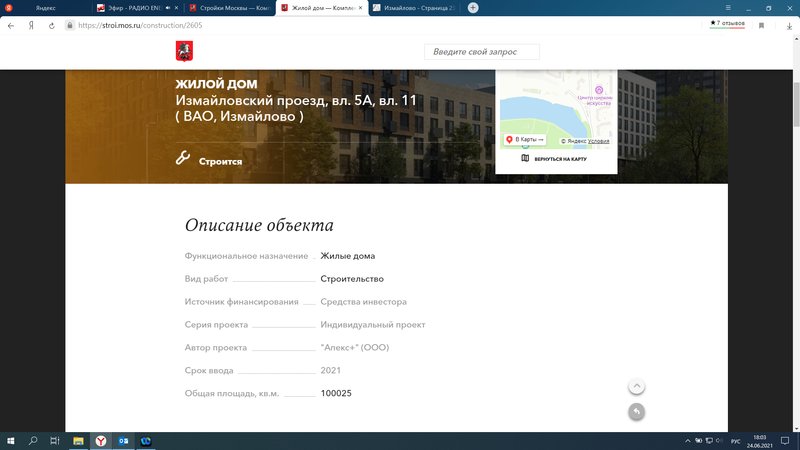The image size is (800, 450).
Task: Click the '( ВАО, Измайлово )' district text
Action: 239,116
